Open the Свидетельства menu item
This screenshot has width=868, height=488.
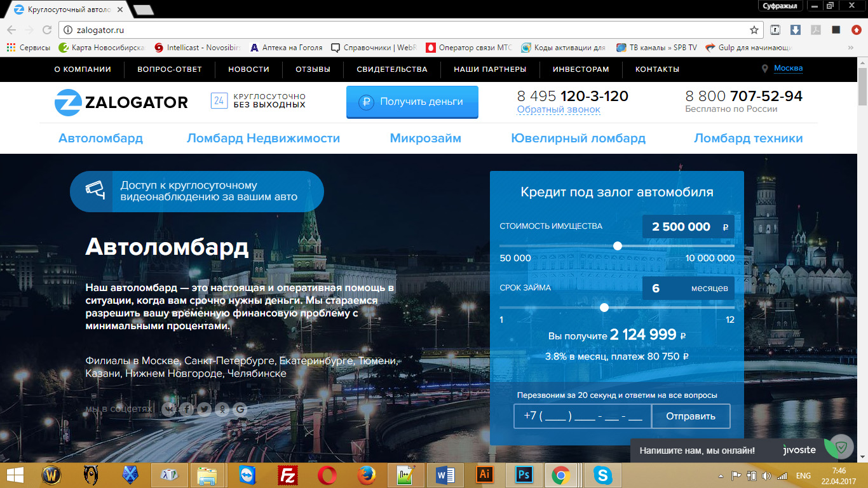coord(392,69)
